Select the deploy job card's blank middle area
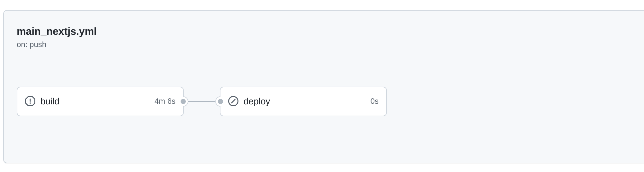Viewport: 644px width, 172px height. tap(320, 101)
